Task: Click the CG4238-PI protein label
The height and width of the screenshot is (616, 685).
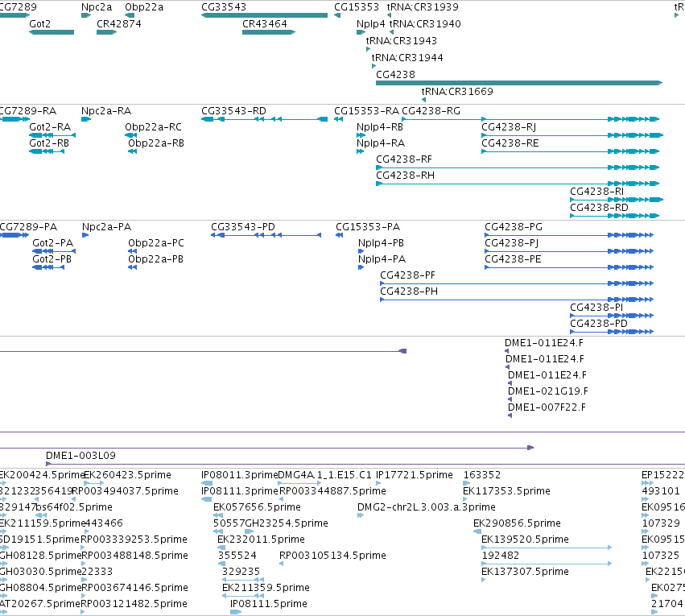Action: [x=596, y=308]
